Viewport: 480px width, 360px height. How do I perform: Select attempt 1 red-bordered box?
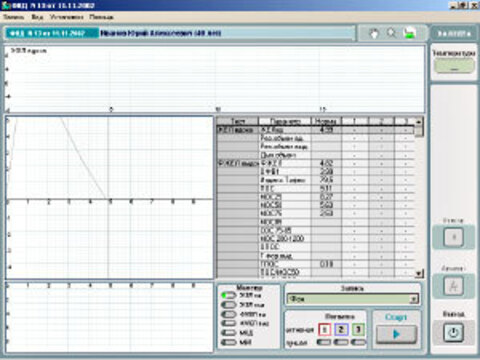tap(324, 330)
